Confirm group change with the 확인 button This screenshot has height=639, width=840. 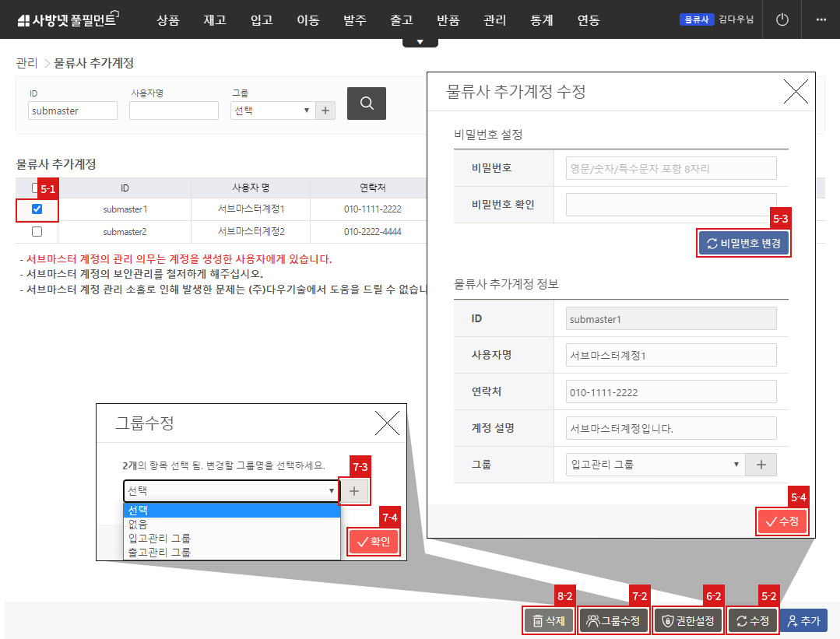click(x=373, y=541)
